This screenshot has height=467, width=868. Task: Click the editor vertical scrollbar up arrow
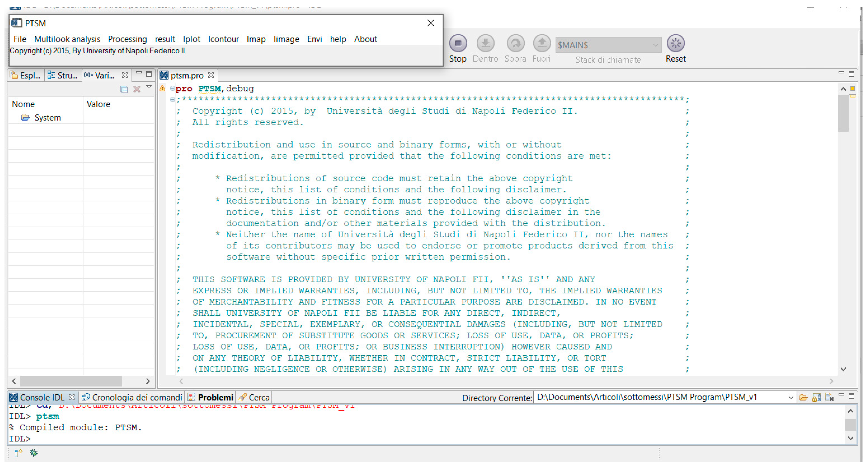pos(843,89)
